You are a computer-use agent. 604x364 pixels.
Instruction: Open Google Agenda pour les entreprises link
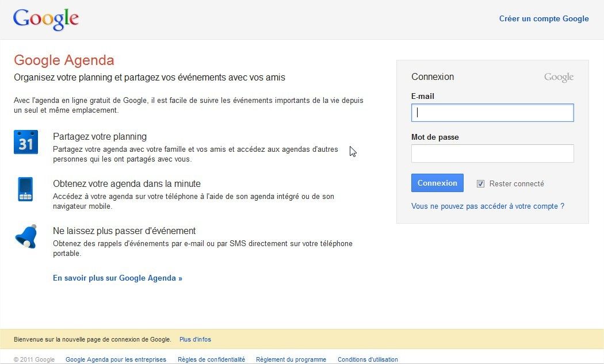pos(116,359)
